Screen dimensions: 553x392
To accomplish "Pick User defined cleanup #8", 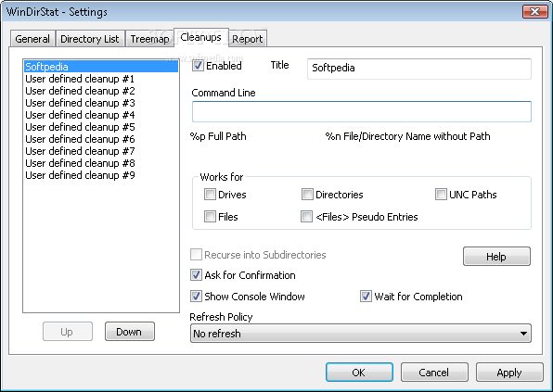I will (101, 163).
